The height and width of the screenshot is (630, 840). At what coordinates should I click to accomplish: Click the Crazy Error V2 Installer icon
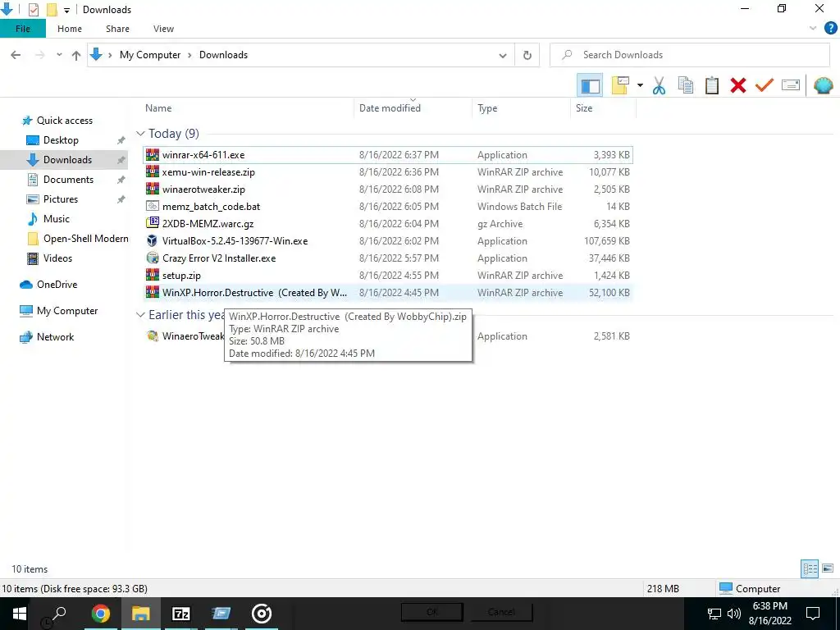[x=153, y=258]
